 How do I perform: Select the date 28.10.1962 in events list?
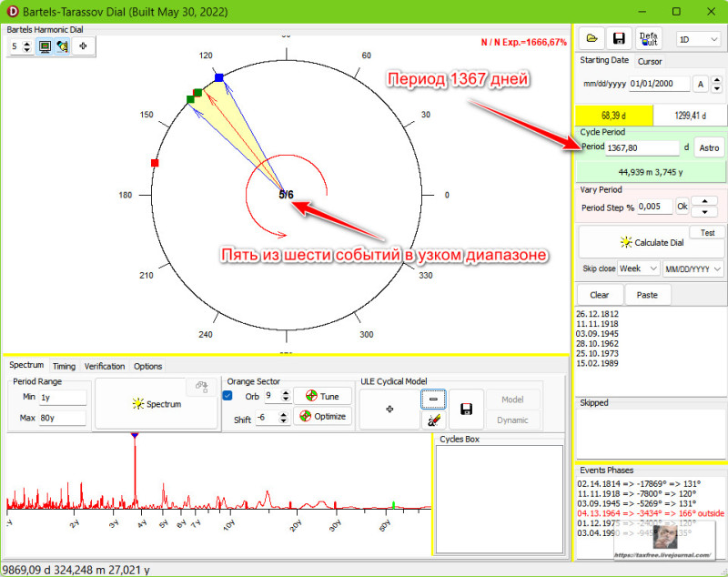pos(597,343)
